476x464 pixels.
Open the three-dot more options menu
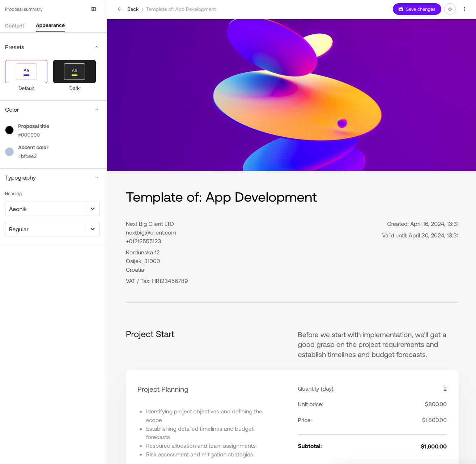[x=464, y=9]
